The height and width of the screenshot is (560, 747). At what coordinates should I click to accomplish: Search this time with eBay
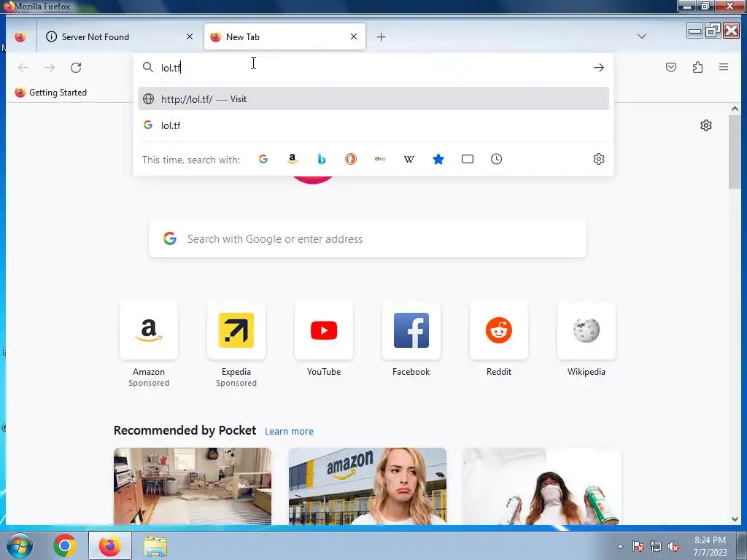click(379, 159)
